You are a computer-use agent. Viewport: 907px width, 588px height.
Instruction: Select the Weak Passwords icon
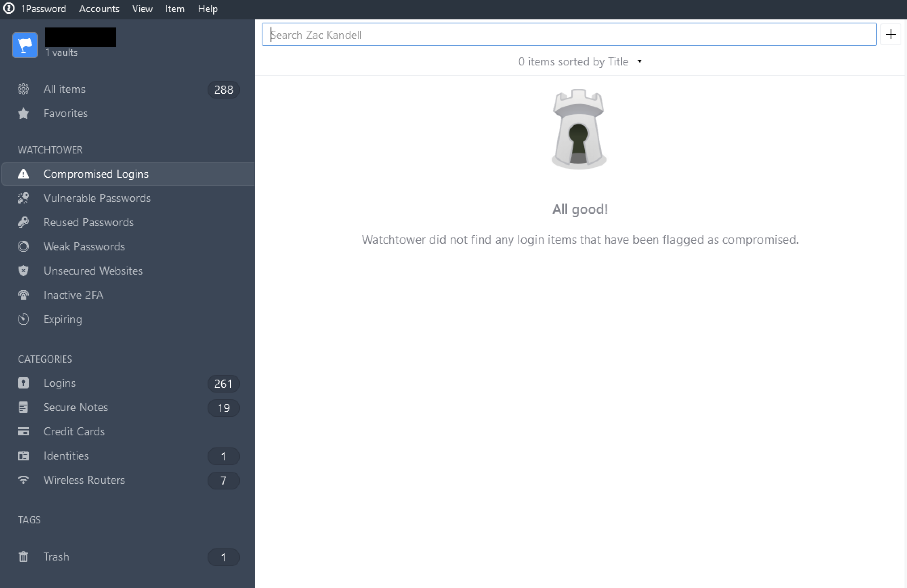[24, 246]
